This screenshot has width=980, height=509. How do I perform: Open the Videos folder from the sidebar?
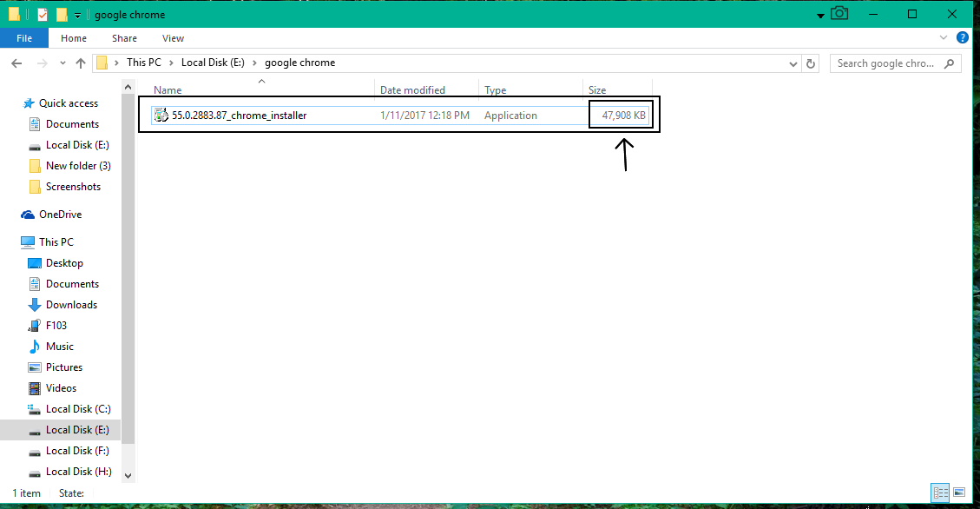pyautogui.click(x=62, y=387)
